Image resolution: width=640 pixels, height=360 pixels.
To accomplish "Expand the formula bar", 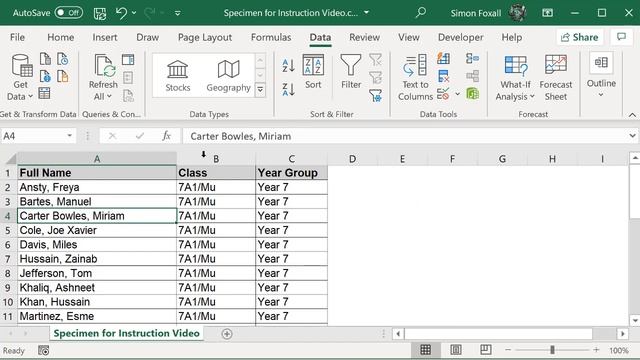I will pyautogui.click(x=632, y=136).
